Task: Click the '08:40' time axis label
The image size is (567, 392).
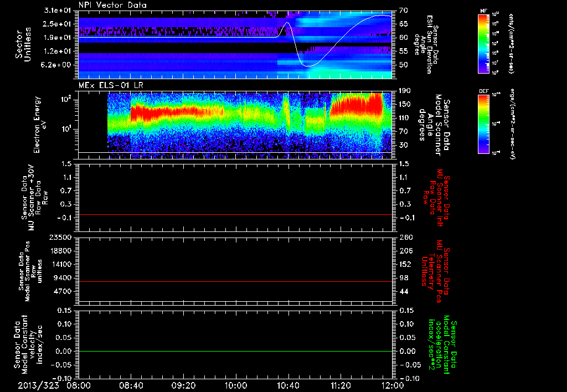Action: click(x=131, y=385)
